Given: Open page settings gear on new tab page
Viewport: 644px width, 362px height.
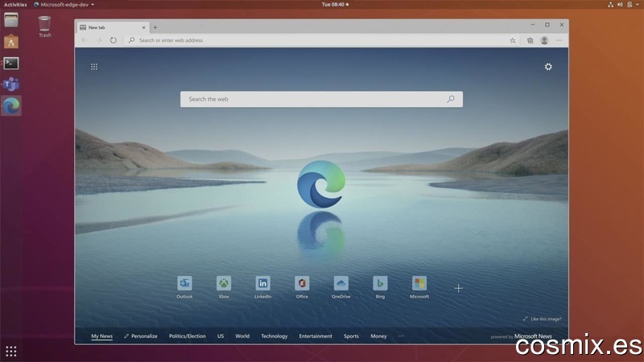Looking at the screenshot, I should tap(548, 67).
